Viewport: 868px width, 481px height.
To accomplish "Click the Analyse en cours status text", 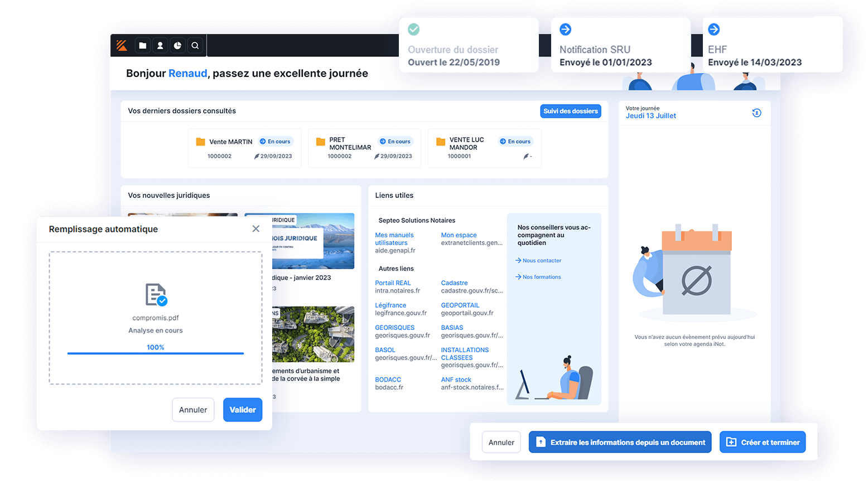I will pos(156,331).
